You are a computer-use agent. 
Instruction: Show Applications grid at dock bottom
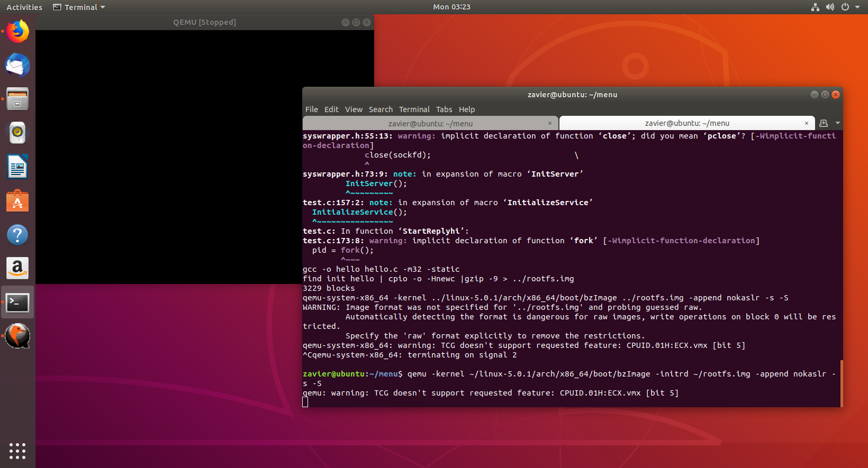pos(17,451)
